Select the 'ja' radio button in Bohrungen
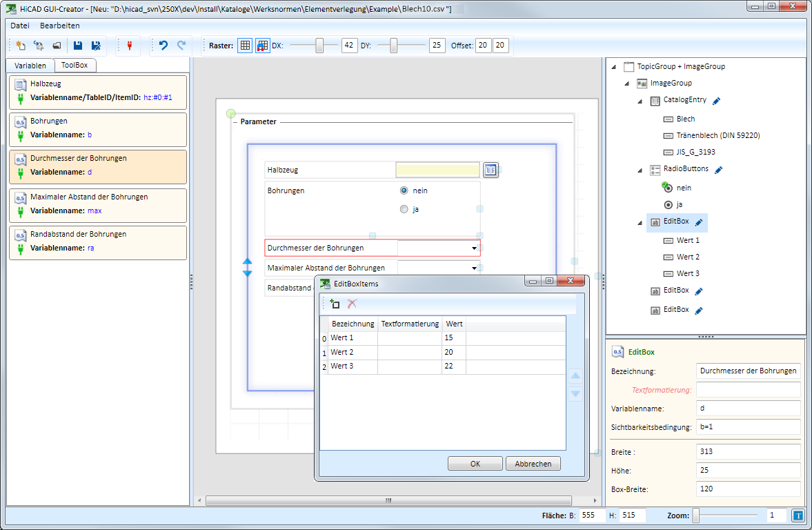Image resolution: width=812 pixels, height=530 pixels. (x=404, y=210)
